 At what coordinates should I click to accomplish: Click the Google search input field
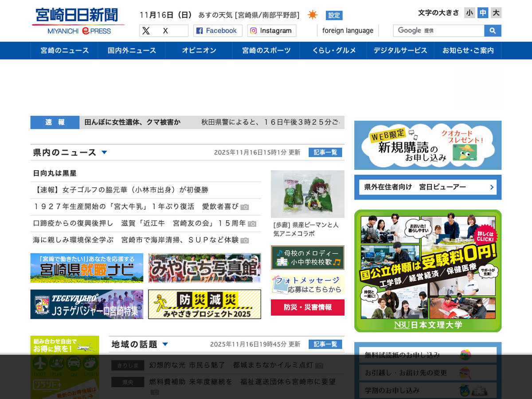(x=438, y=31)
